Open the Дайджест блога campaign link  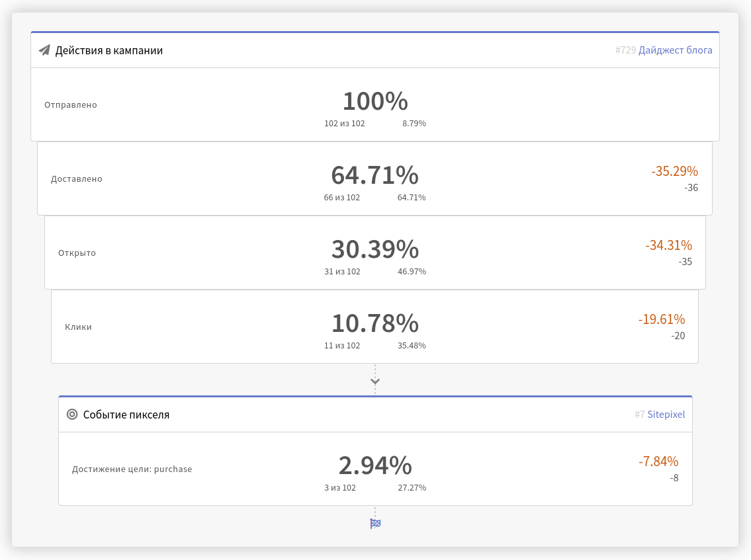(x=676, y=50)
